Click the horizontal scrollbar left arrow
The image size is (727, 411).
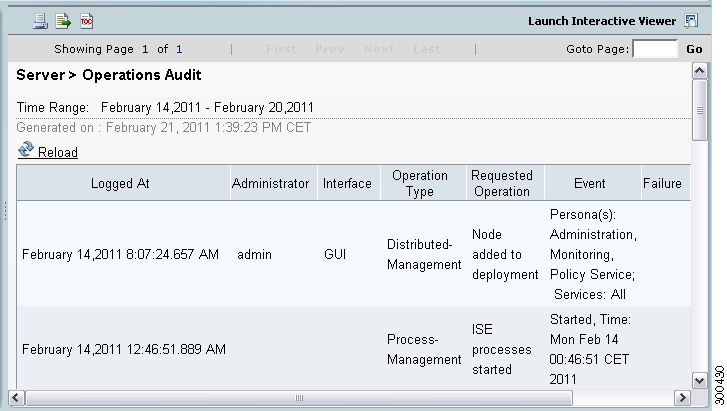(x=16, y=398)
